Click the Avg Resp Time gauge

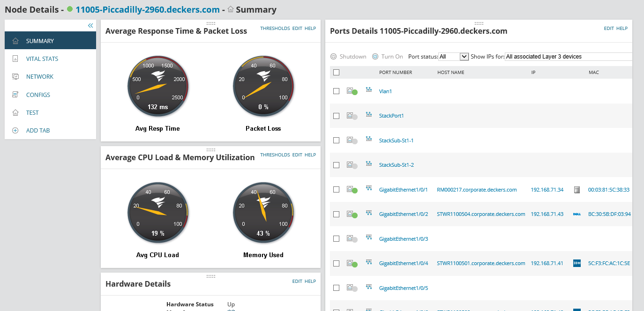pos(157,87)
